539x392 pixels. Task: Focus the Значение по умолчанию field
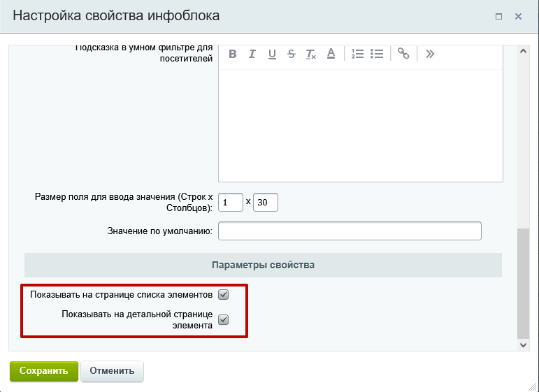coord(350,231)
